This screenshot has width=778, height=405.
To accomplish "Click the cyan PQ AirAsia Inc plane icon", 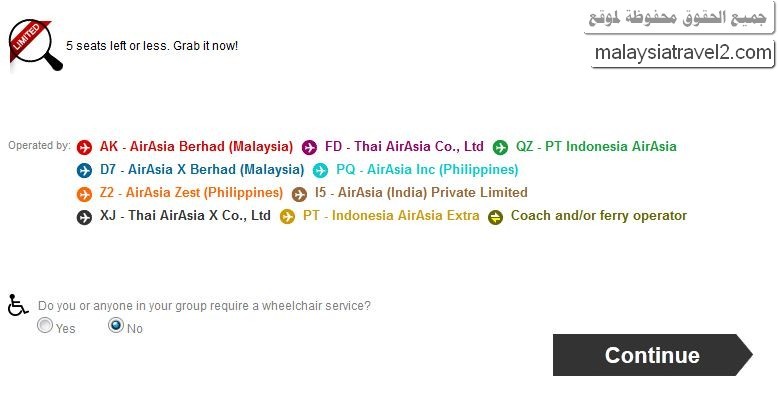I will (x=320, y=170).
